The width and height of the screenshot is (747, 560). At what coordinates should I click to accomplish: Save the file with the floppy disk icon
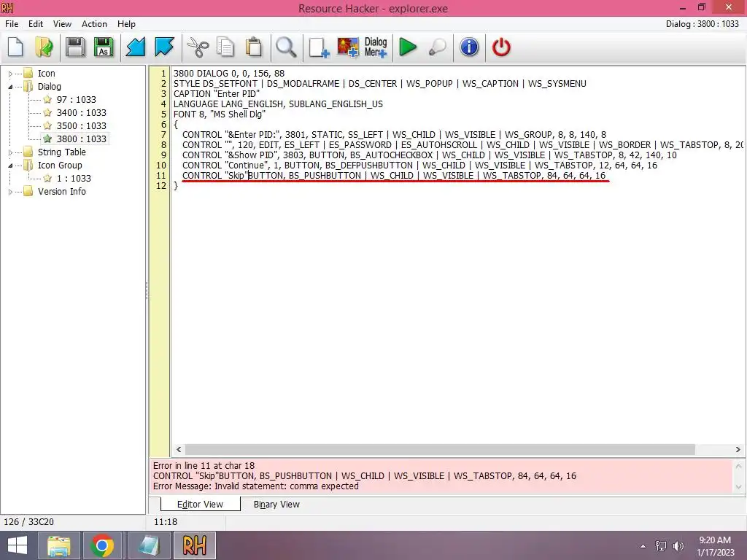pyautogui.click(x=75, y=47)
